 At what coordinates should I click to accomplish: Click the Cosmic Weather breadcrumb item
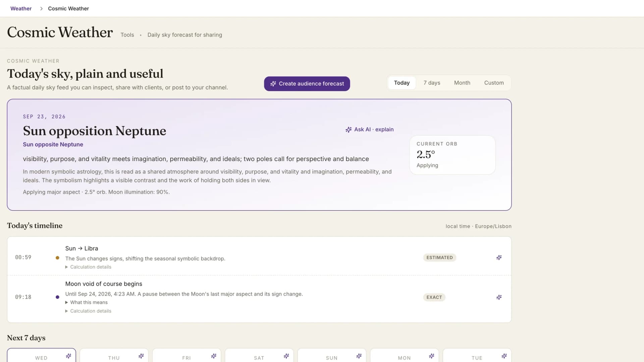point(68,9)
